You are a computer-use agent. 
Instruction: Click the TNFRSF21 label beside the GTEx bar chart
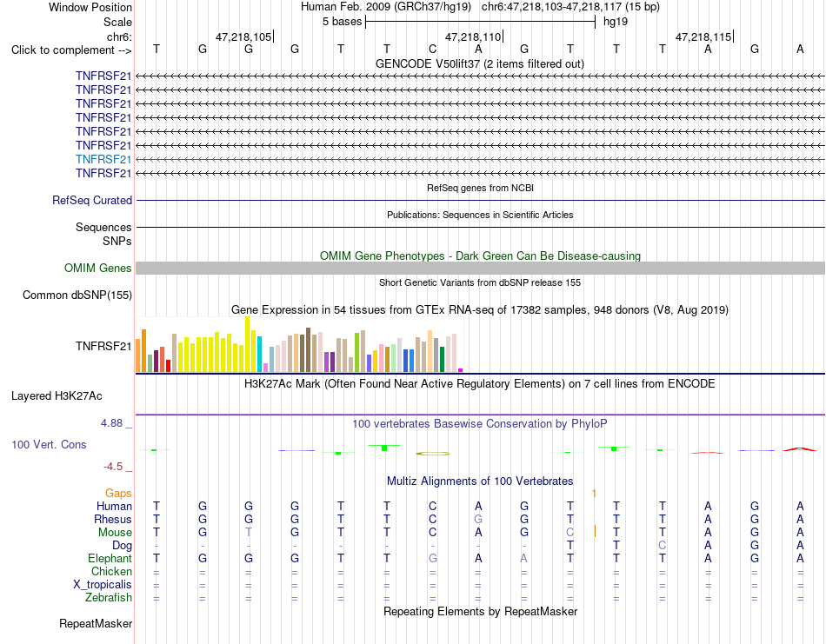pos(103,346)
